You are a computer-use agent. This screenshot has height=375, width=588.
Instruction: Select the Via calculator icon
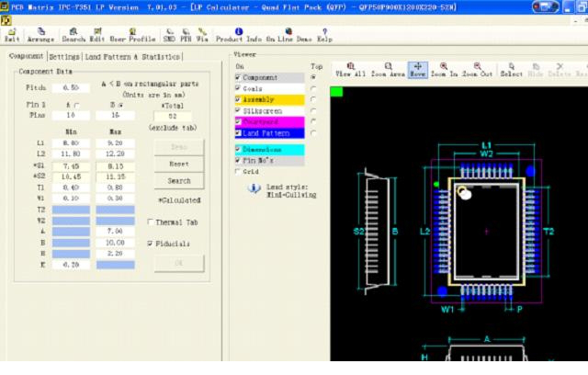tap(202, 35)
